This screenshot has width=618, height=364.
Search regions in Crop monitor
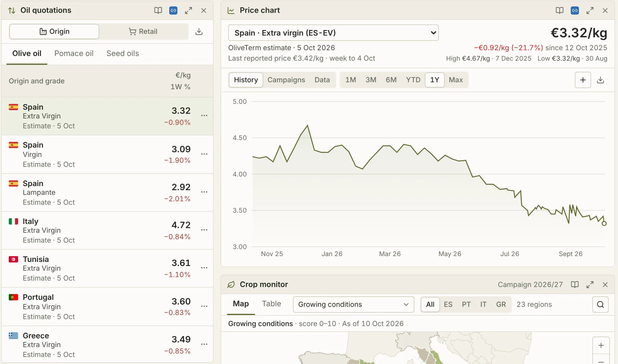click(600, 304)
